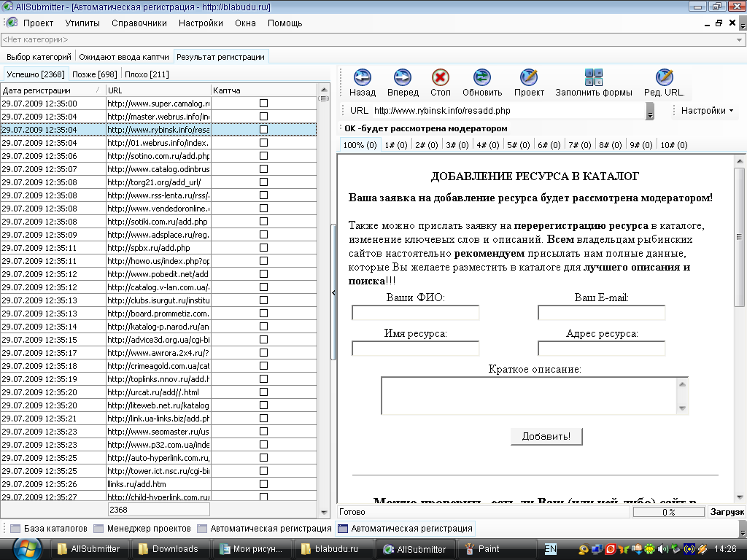
Task: Click the Ред. URL. edit icon
Action: click(x=664, y=77)
